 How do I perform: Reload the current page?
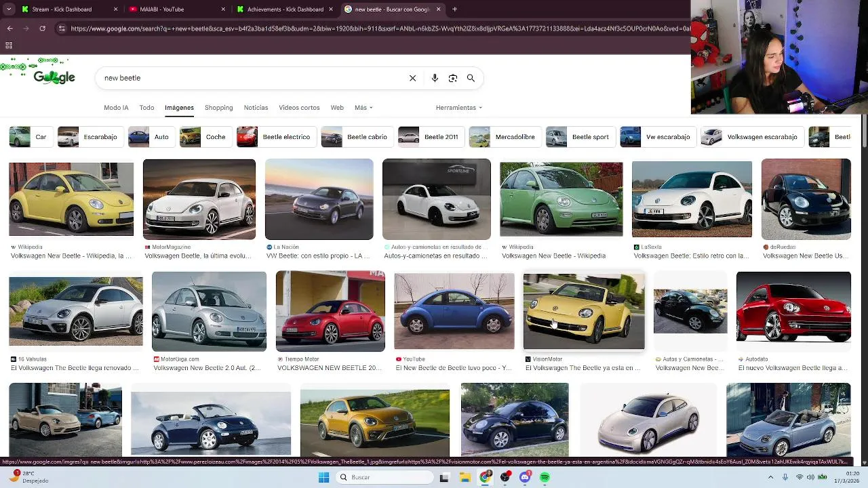42,28
